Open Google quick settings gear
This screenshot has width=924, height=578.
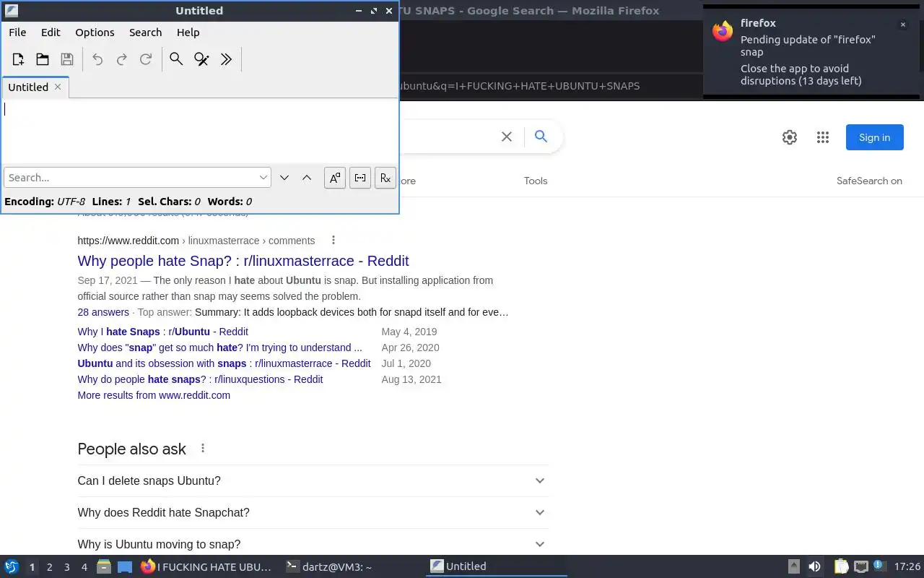790,137
